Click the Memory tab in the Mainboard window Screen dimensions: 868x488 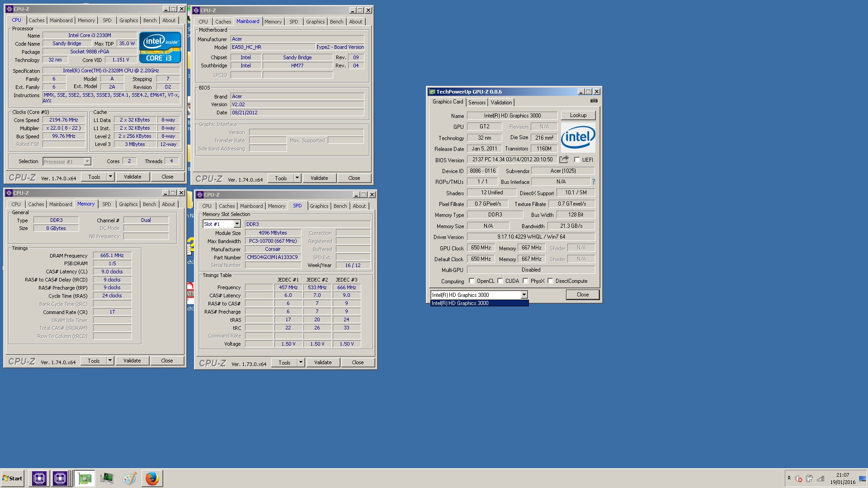tap(273, 22)
